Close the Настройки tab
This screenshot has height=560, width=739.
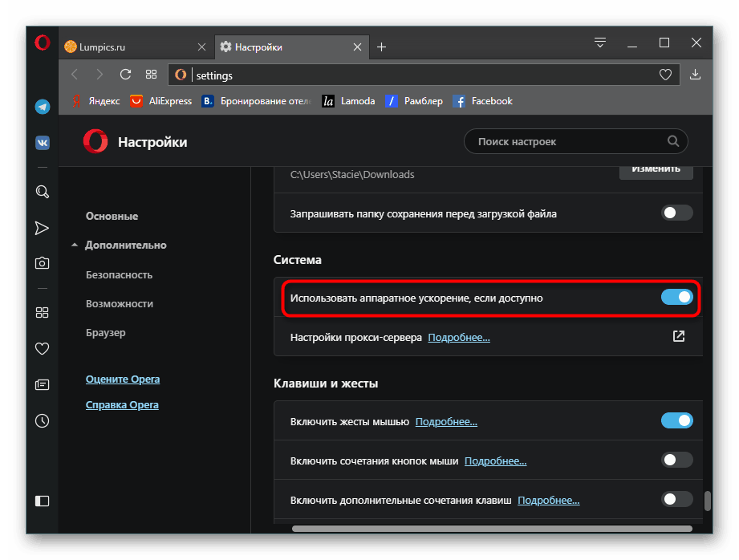tap(357, 47)
